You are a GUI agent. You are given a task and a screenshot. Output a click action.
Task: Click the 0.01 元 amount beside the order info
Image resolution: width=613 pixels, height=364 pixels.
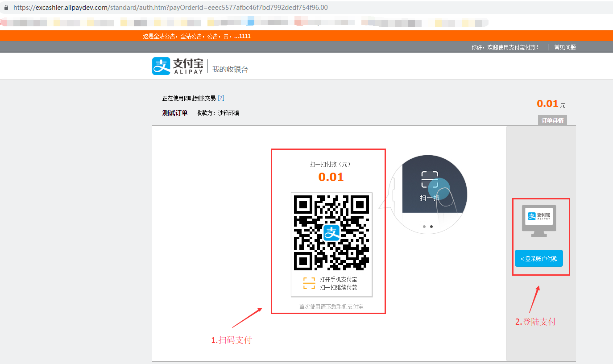click(x=551, y=104)
